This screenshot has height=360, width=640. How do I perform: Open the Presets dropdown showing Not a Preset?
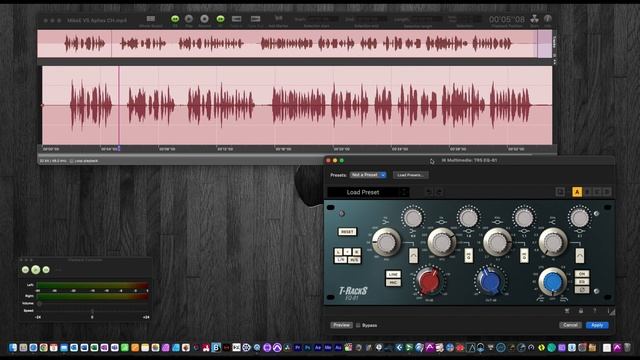[368, 175]
